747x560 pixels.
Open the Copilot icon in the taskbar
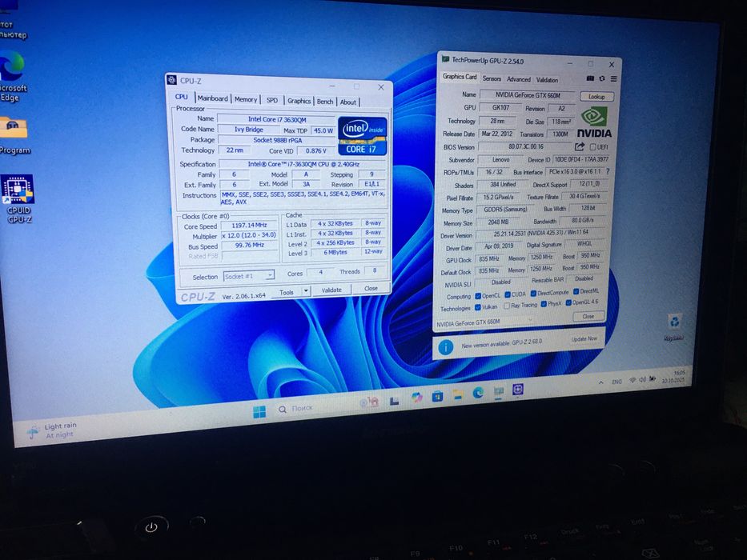(417, 397)
